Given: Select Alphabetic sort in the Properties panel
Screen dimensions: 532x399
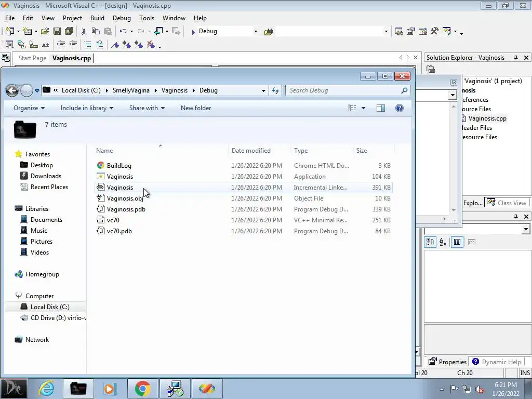Looking at the screenshot, I should click(443, 242).
